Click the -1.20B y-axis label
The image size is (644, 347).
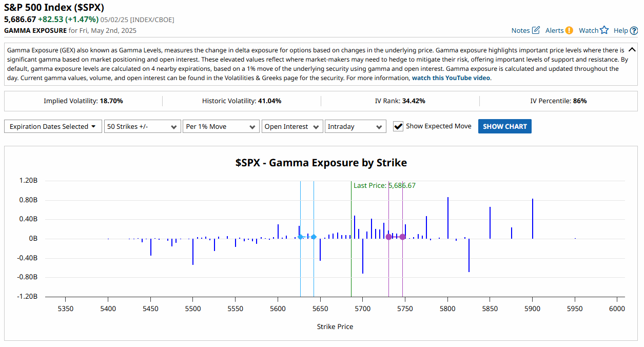pyautogui.click(x=27, y=297)
